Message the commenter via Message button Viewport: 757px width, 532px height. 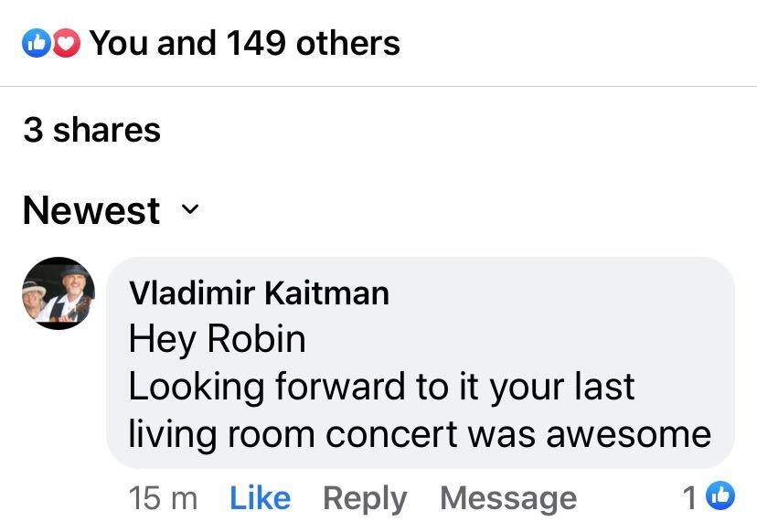coord(507,498)
